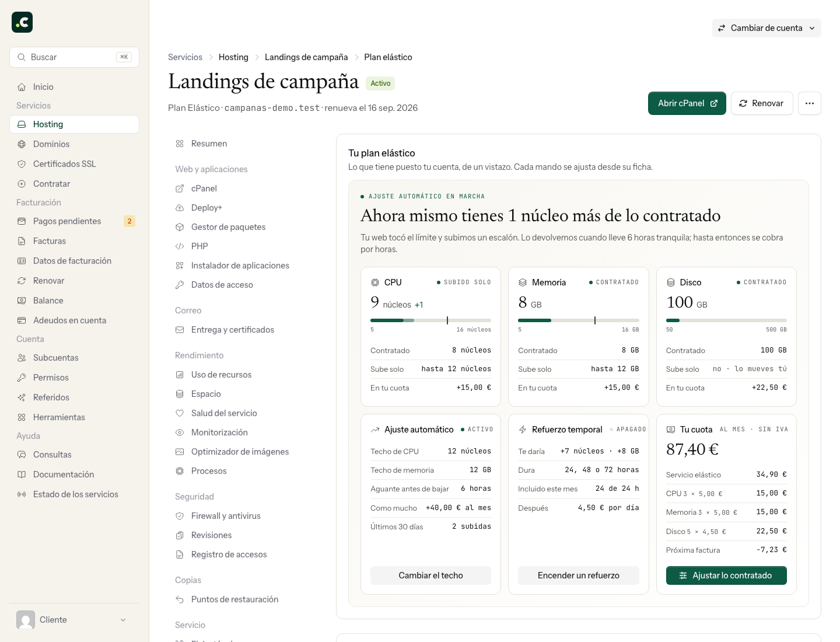Open the Cambiar de cuenta dropdown
Image resolution: width=840 pixels, height=642 pixels.
tap(766, 28)
